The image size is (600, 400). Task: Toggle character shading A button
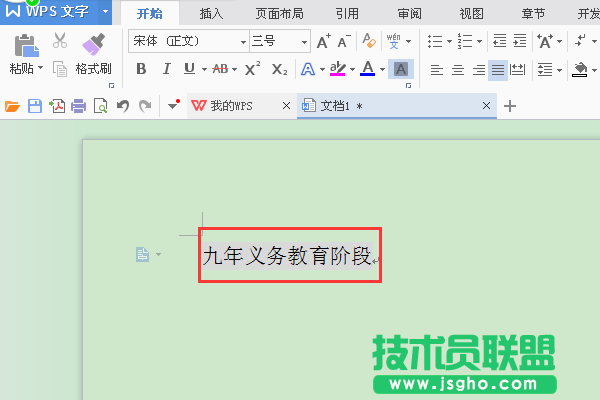[401, 69]
